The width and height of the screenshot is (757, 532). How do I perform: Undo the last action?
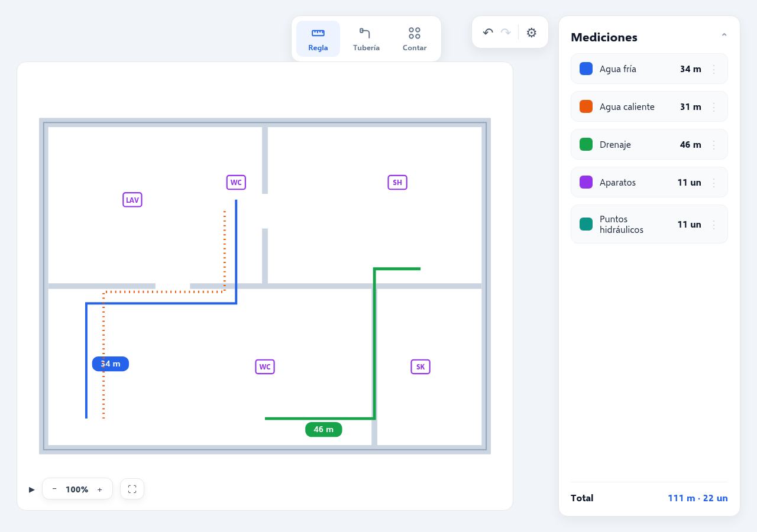tap(488, 32)
